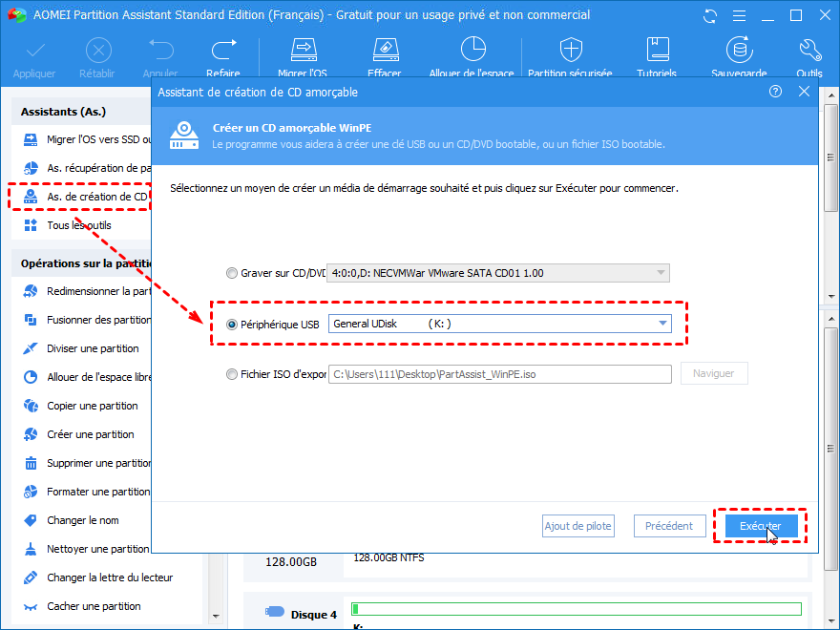Click the ISO file path input field
This screenshot has height=630, width=840.
pos(500,374)
